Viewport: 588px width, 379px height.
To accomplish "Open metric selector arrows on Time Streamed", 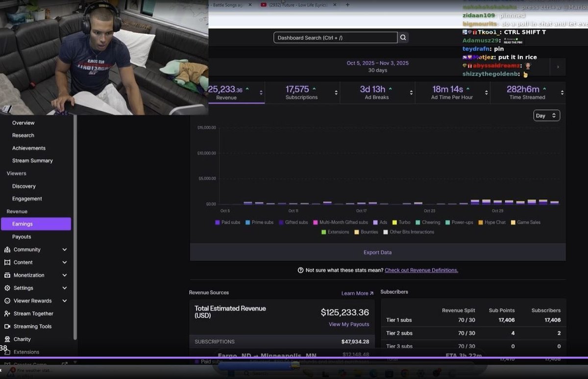I will pos(561,93).
